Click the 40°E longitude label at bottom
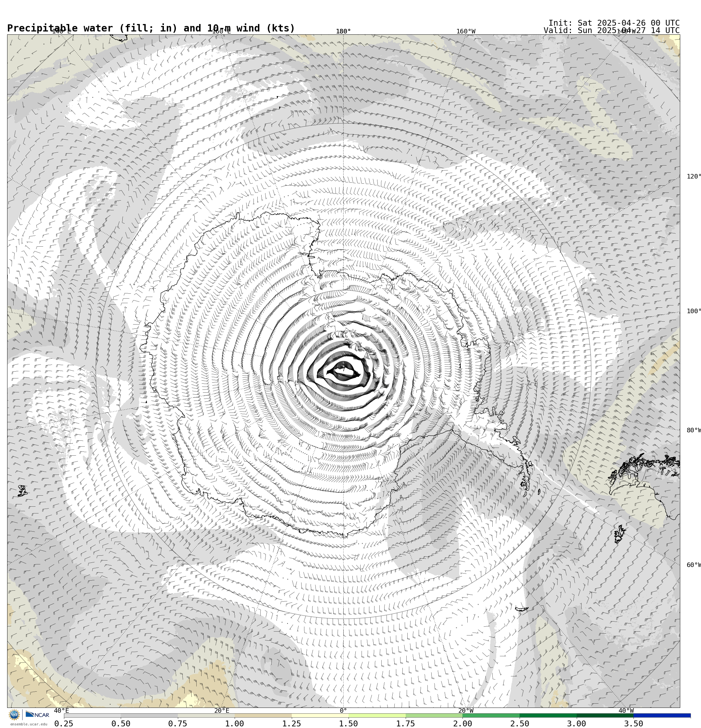The height and width of the screenshot is (728, 701). pos(61,710)
